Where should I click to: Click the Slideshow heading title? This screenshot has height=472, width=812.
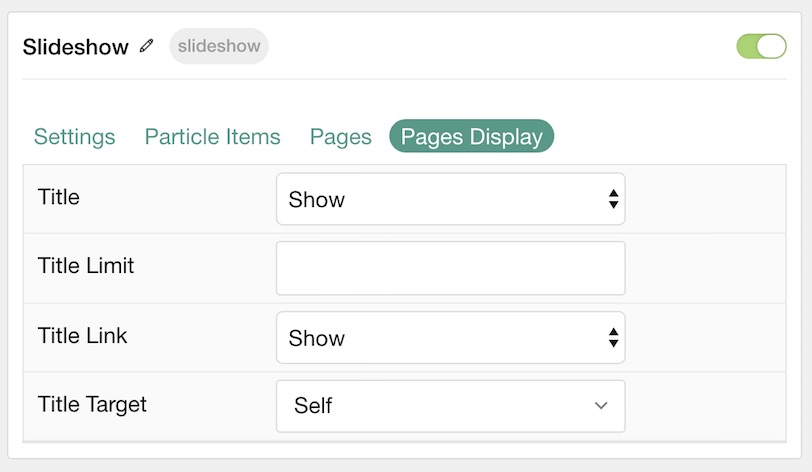tap(76, 47)
